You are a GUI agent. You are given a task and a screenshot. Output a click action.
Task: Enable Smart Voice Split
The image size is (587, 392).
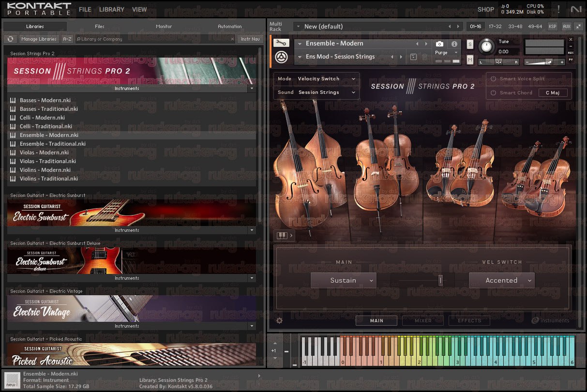(494, 78)
